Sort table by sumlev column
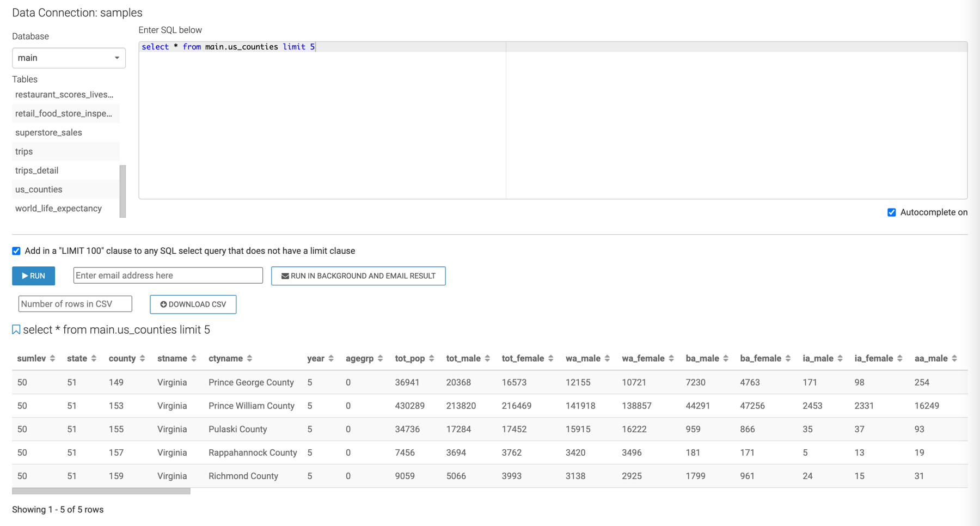 (x=52, y=358)
